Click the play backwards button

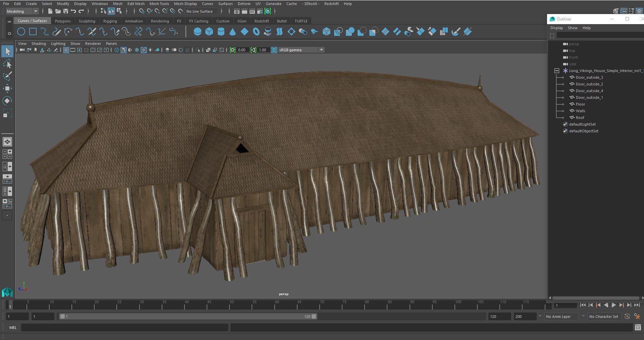606,305
